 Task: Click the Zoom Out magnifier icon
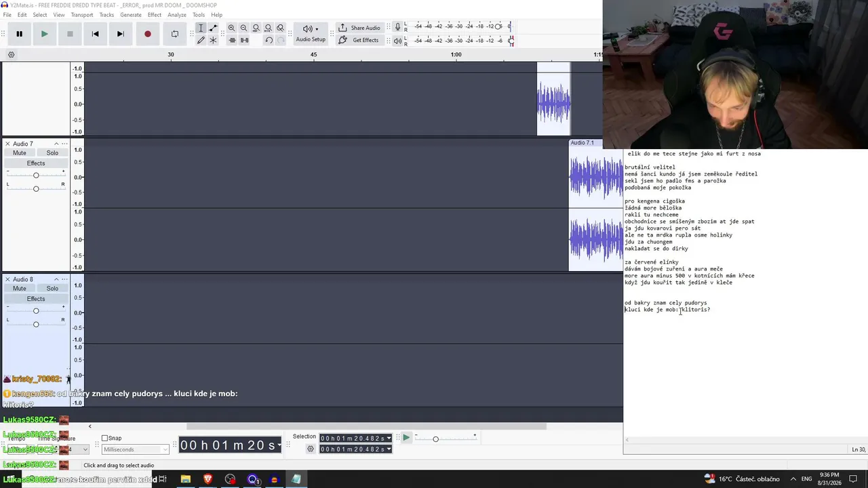coord(243,28)
